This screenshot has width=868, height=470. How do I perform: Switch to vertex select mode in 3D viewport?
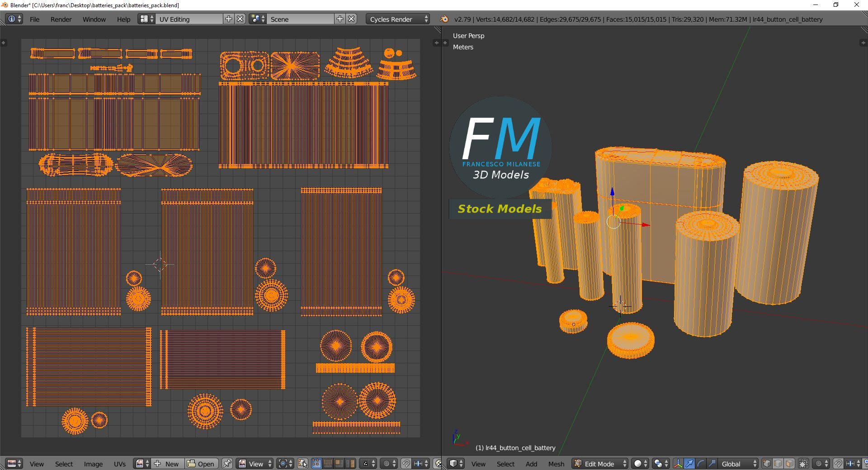tap(767, 464)
